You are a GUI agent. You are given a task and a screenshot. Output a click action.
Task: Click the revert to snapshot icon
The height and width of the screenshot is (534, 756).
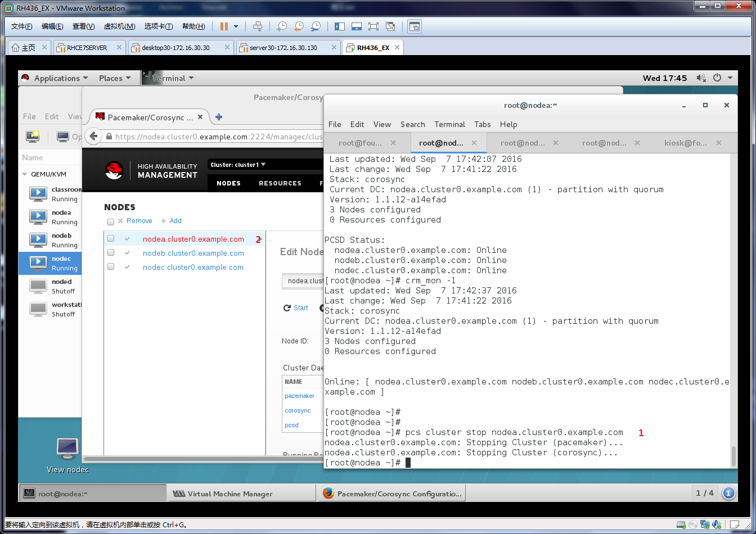pos(299,26)
